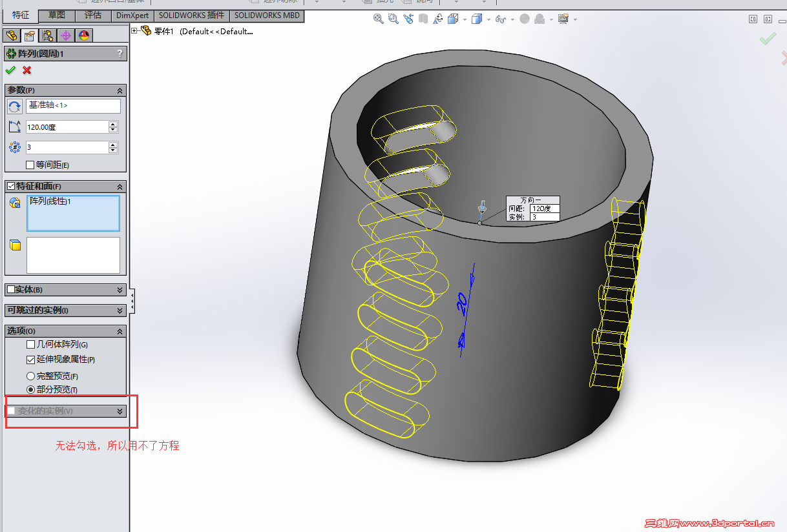Increase the instance count with up spinner

[113, 145]
